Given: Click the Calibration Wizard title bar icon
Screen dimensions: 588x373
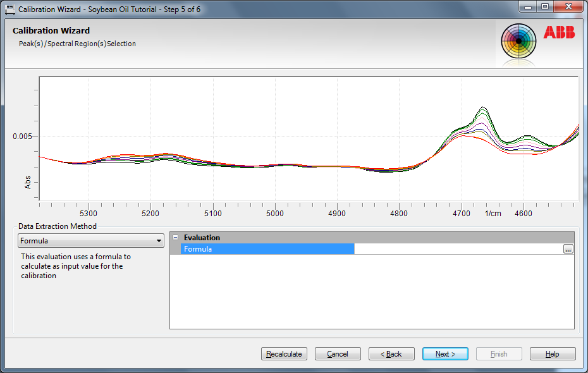Looking at the screenshot, I should click(x=10, y=9).
